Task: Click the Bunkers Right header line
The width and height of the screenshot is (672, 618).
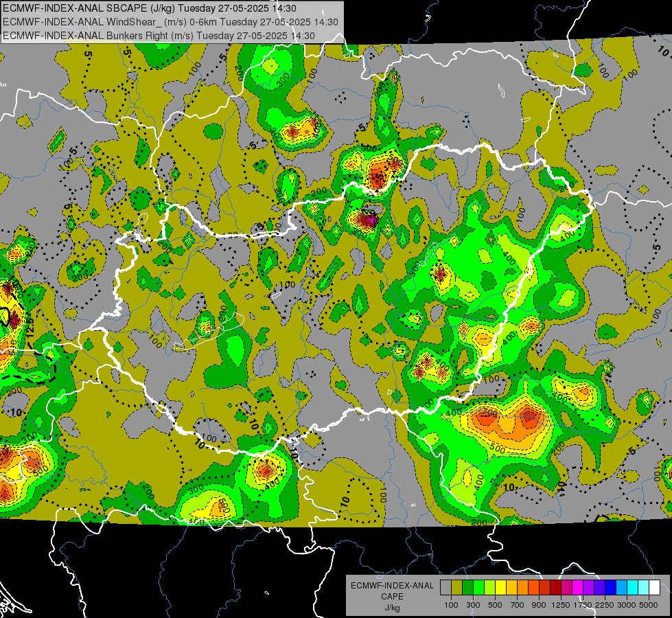Action: [159, 36]
